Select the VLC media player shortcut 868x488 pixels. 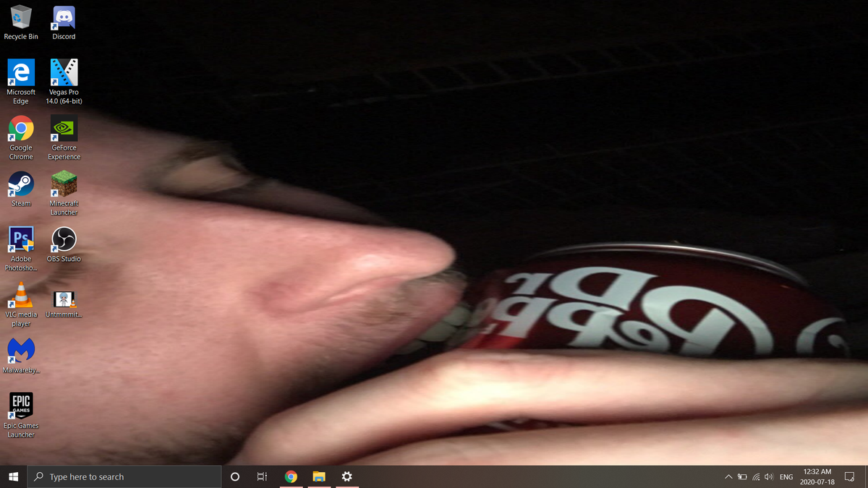click(21, 304)
